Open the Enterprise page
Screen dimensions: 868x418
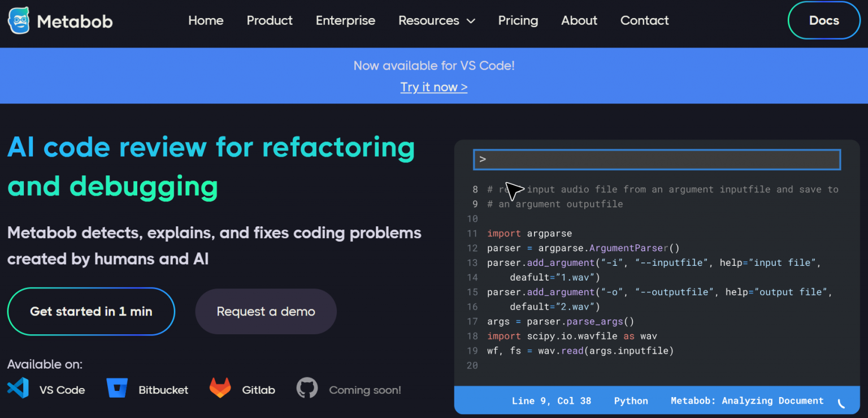click(345, 20)
